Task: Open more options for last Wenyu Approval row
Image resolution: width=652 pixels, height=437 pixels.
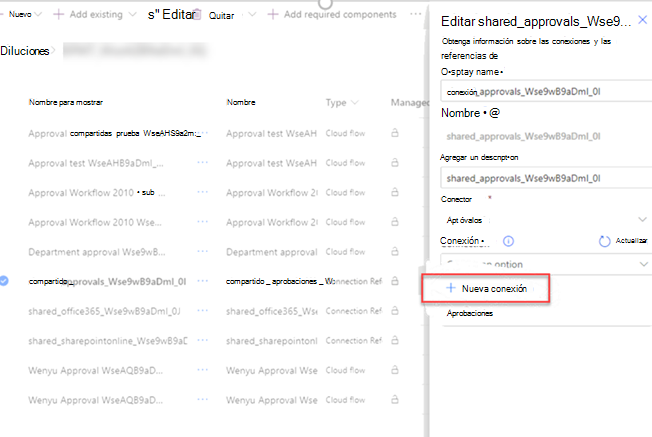Action: [203, 400]
